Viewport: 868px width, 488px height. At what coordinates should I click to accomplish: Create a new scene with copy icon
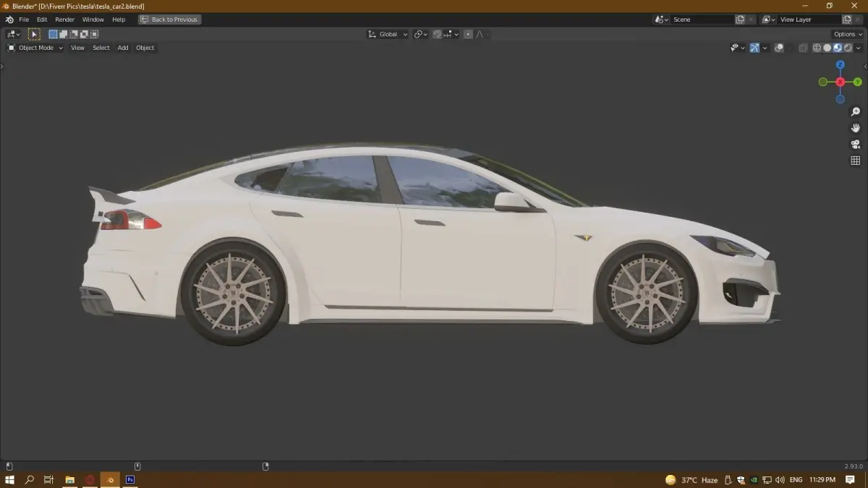click(x=740, y=20)
